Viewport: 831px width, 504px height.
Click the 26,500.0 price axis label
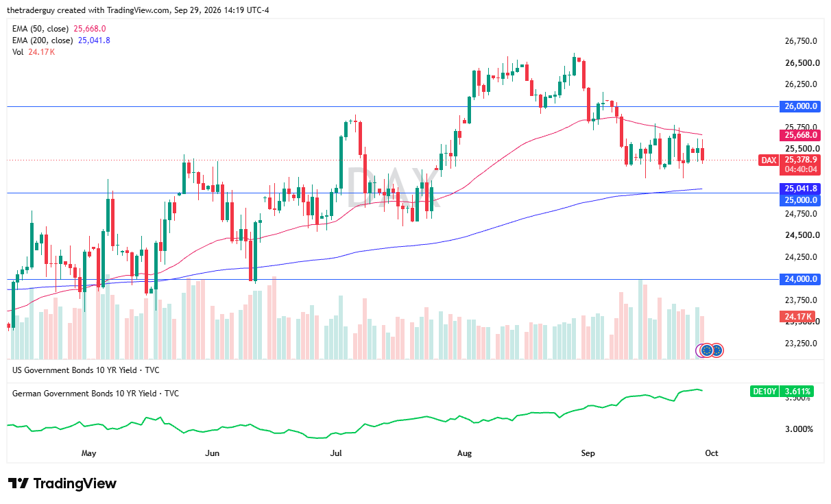click(801, 63)
